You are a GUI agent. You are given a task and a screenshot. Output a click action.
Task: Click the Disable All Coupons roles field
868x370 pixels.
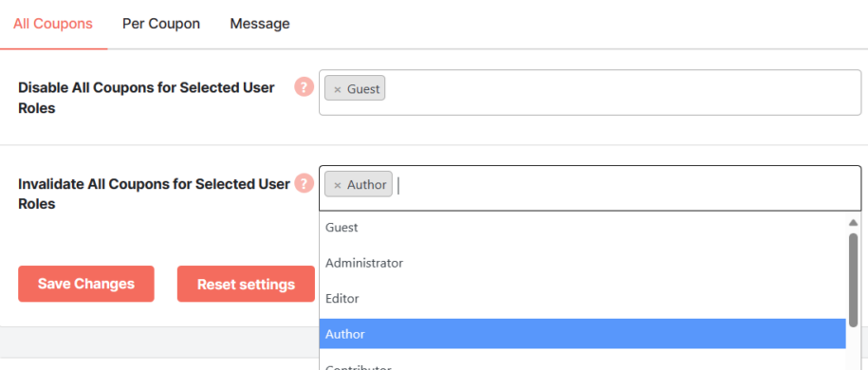(590, 93)
